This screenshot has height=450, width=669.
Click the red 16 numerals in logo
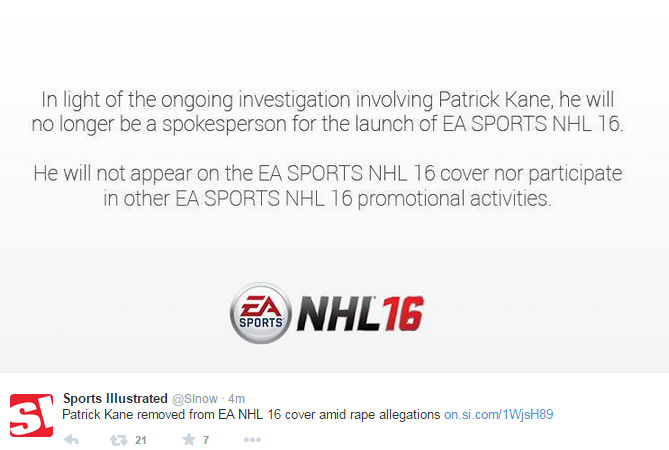pos(403,314)
